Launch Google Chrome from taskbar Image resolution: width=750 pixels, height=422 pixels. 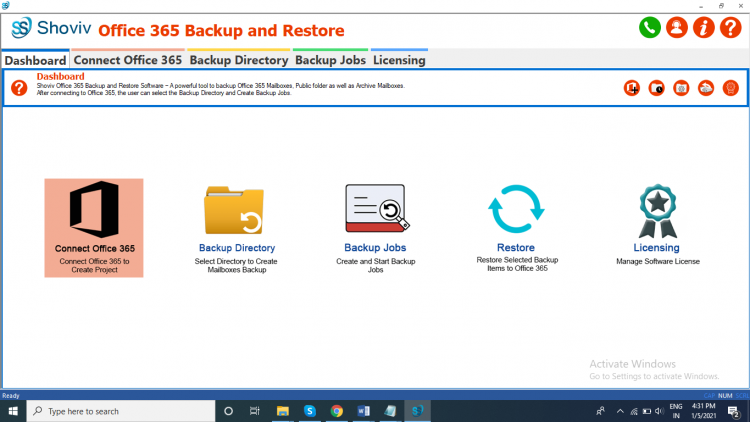pyautogui.click(x=337, y=411)
